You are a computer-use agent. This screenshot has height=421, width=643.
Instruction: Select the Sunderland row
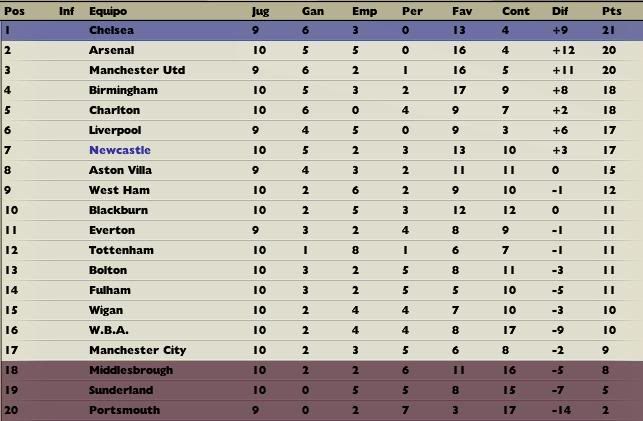point(322,390)
